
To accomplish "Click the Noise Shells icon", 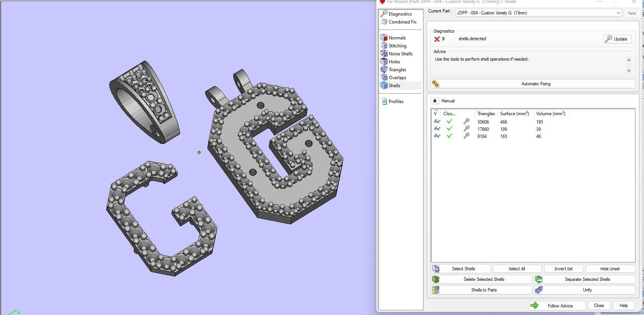I will (x=384, y=54).
